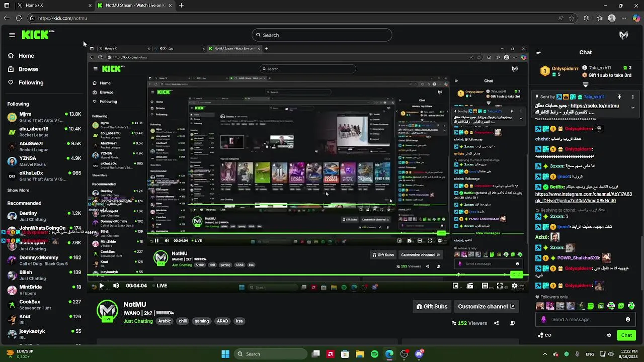This screenshot has width=644, height=362.
Task: Open video player settings gear
Action: (x=514, y=286)
